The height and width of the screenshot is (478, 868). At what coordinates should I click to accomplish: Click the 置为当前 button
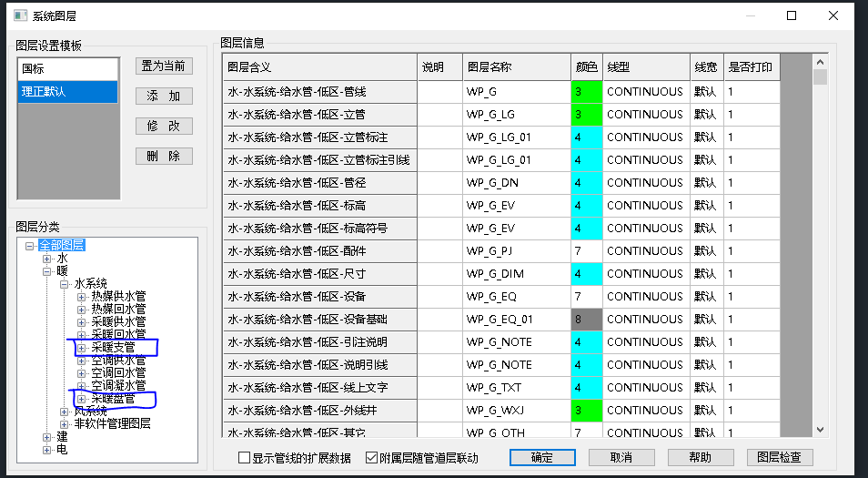point(164,66)
